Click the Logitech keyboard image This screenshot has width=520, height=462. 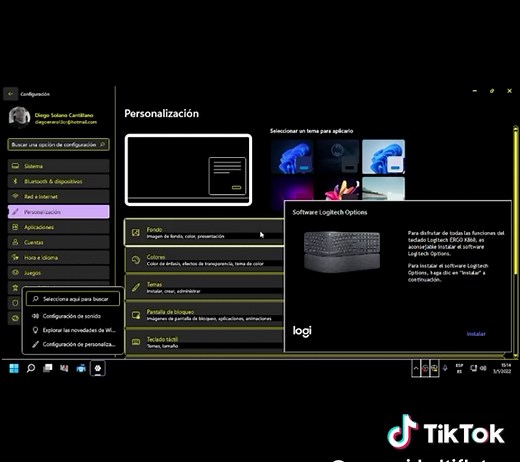click(342, 252)
